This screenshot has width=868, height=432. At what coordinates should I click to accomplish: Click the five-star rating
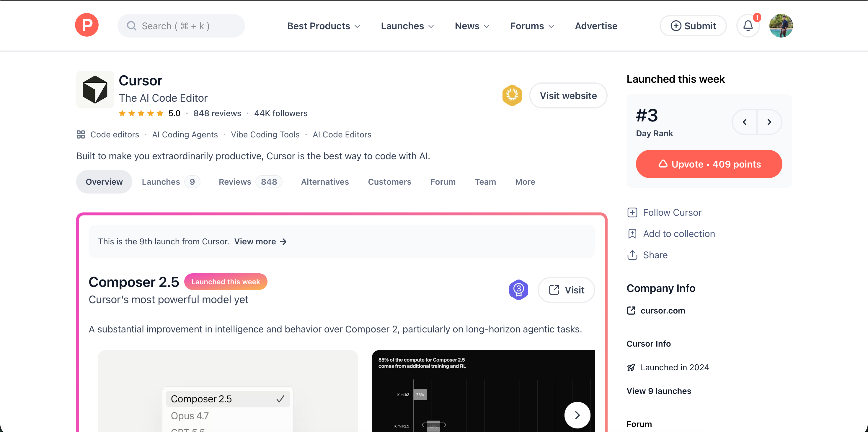141,113
